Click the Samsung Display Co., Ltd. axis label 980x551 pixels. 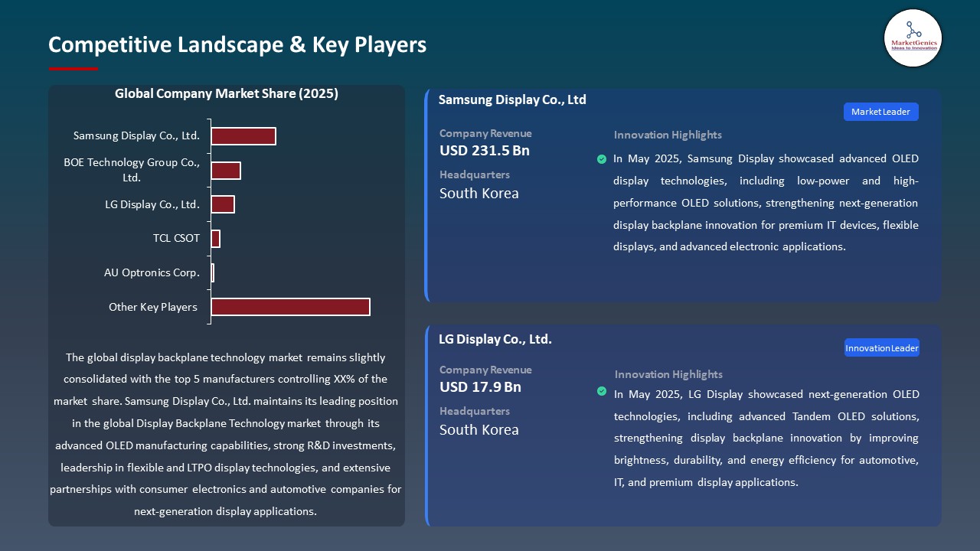[136, 136]
